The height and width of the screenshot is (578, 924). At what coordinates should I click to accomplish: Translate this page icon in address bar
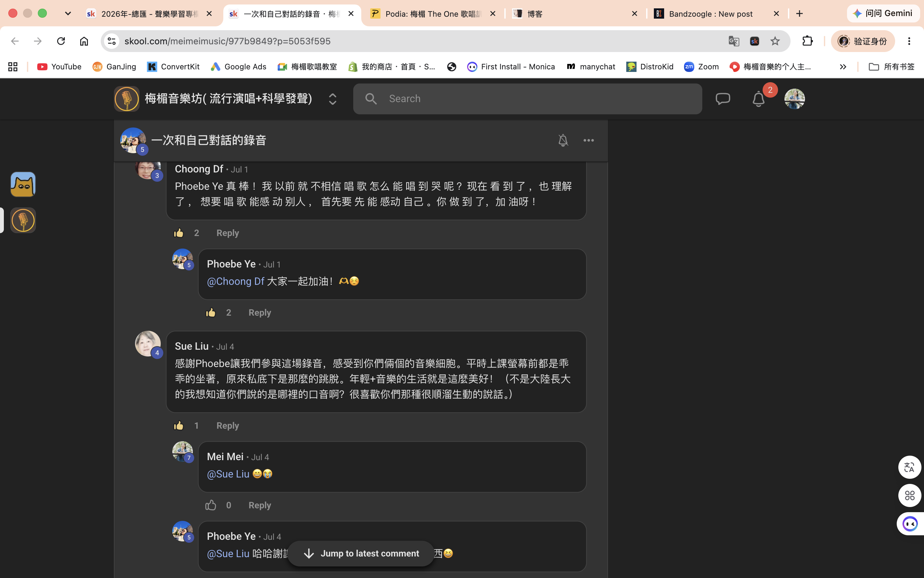(x=733, y=41)
